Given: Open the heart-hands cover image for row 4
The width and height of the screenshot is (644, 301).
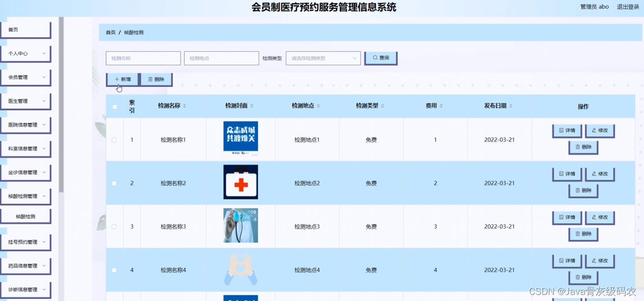Looking at the screenshot, I should point(241,270).
